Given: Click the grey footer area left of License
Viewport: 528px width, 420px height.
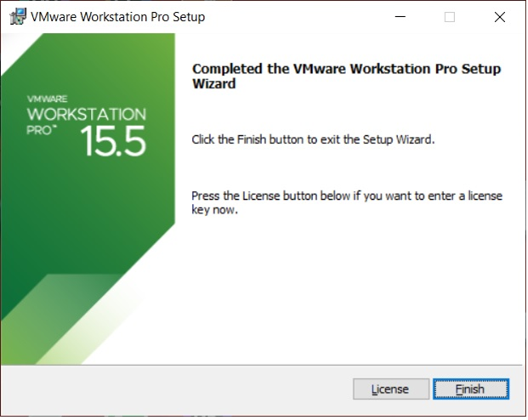Looking at the screenshot, I should (x=170, y=389).
